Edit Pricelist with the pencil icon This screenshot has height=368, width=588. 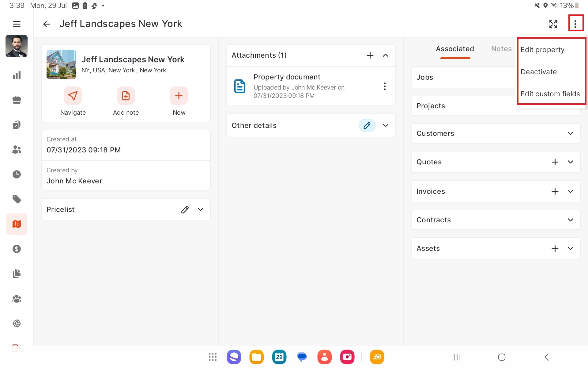[185, 209]
